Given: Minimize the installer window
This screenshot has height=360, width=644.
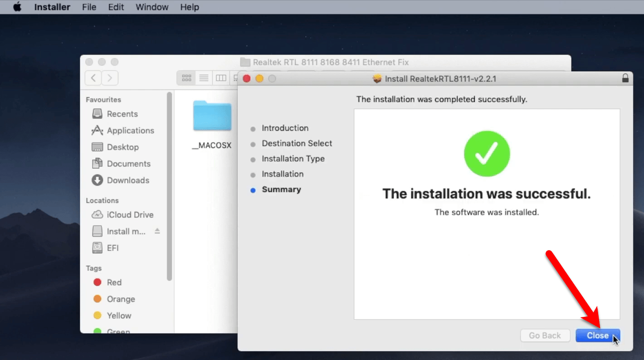Looking at the screenshot, I should pyautogui.click(x=259, y=79).
